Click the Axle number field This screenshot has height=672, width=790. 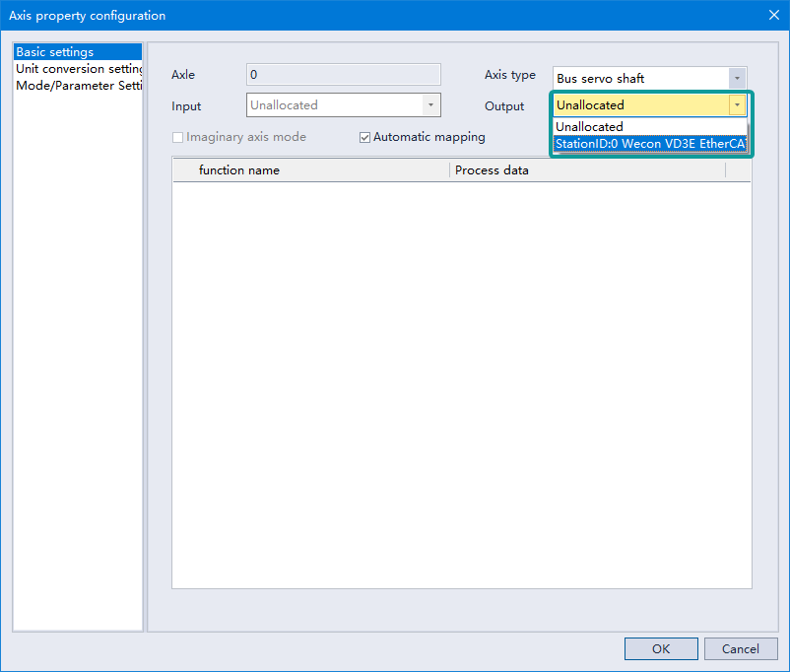(x=343, y=75)
